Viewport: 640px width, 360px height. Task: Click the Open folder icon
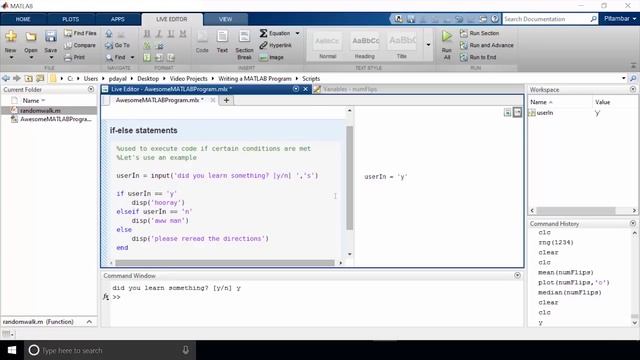(31, 37)
